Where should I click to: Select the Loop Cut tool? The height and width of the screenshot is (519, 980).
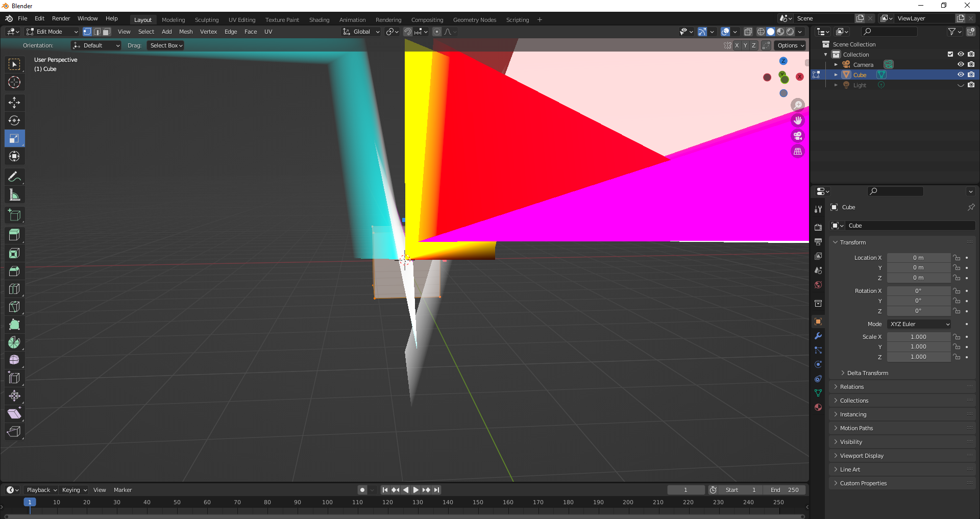(14, 289)
